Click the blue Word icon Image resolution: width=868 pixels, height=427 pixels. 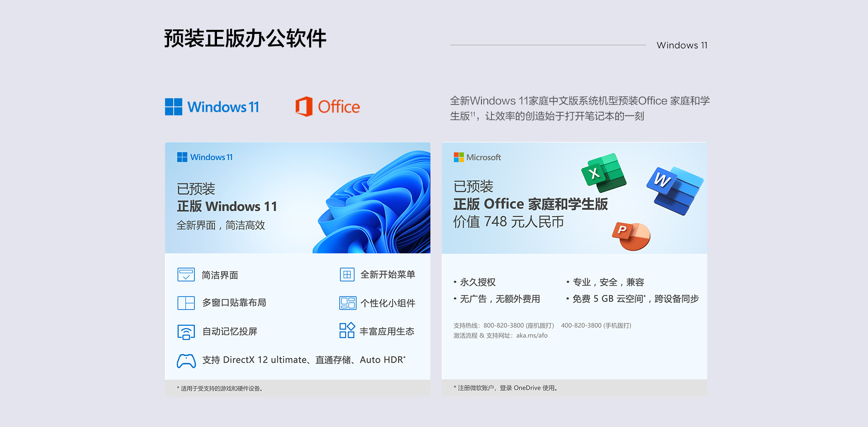[x=675, y=190]
